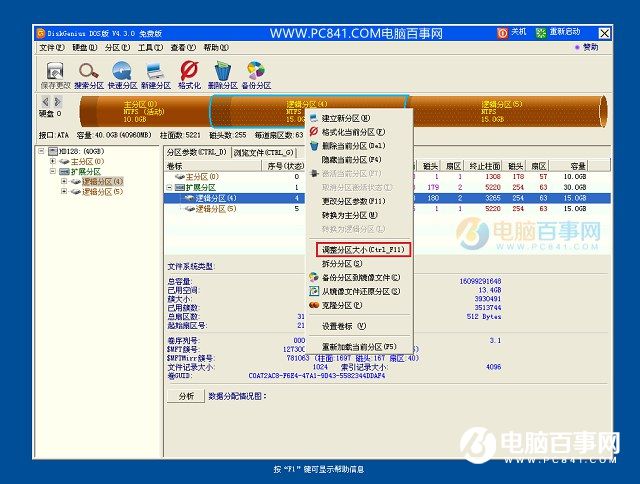Choose 重新加载当前分区 (F5) in context menu
Viewport: 640px width, 484px height.
360,347
